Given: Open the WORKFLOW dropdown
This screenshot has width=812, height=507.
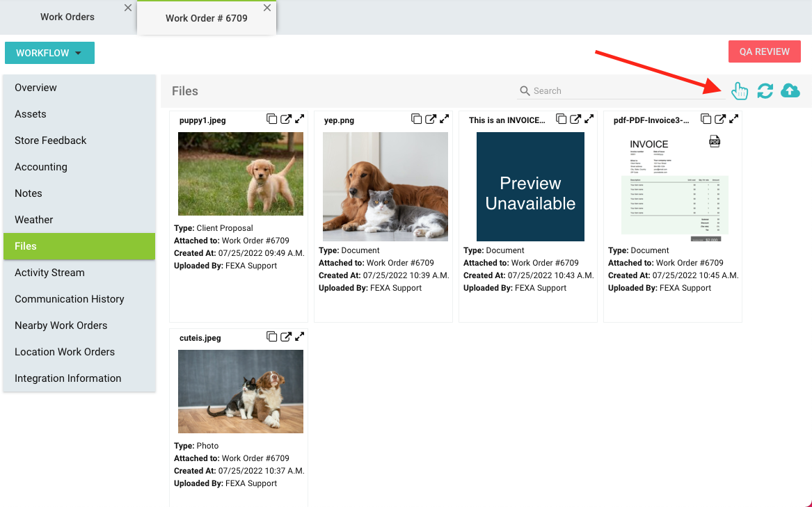Looking at the screenshot, I should point(49,53).
